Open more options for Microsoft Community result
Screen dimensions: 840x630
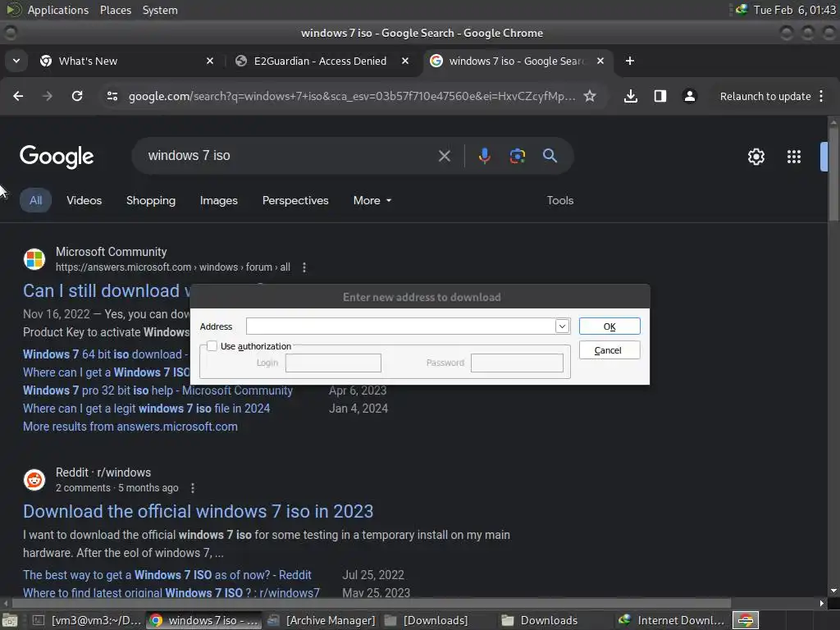[x=304, y=267]
